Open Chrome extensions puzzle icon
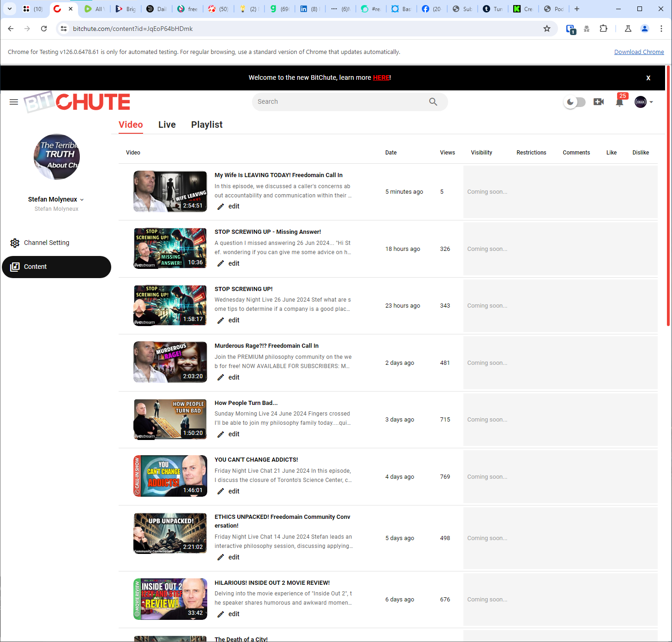The image size is (672, 642). pos(603,29)
